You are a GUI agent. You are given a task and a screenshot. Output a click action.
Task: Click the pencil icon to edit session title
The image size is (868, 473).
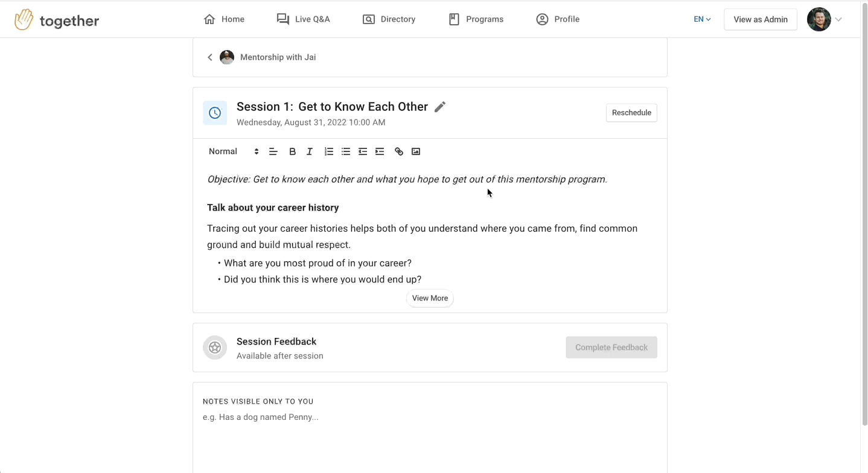coord(440,107)
